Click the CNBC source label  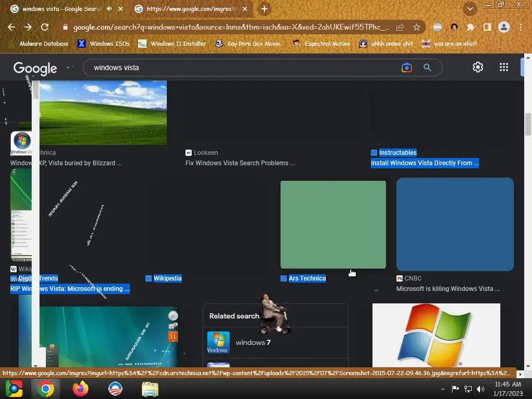pyautogui.click(x=413, y=278)
